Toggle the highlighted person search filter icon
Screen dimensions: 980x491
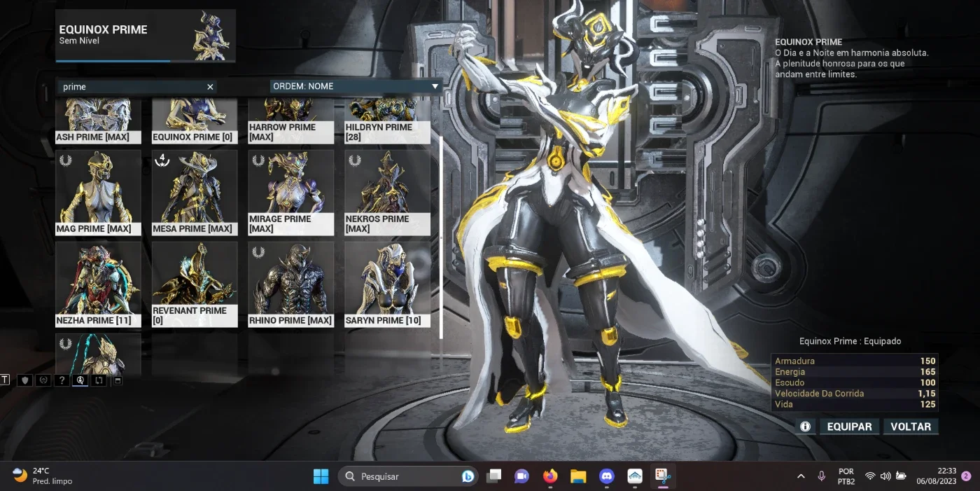(80, 380)
